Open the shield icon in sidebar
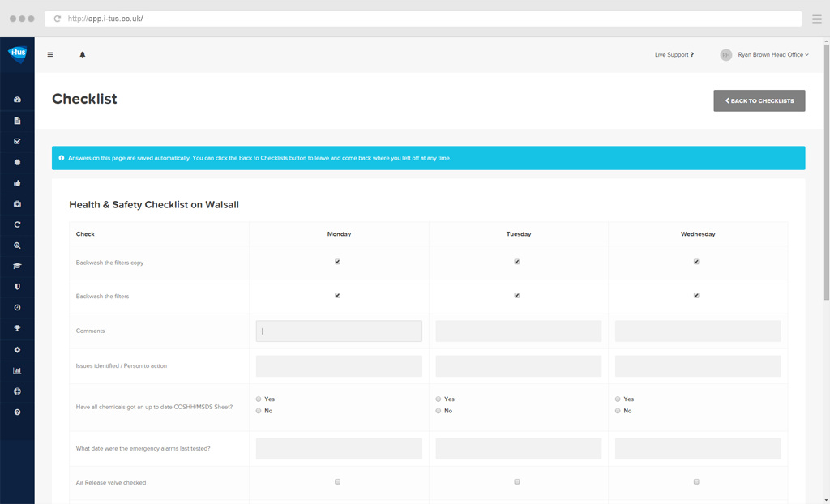The width and height of the screenshot is (830, 504). (17, 287)
